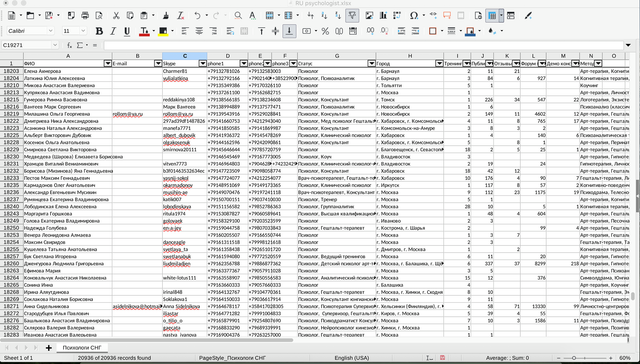Click the Sort Ascending icon
Screen dimensions: 640x364
tap(324, 16)
